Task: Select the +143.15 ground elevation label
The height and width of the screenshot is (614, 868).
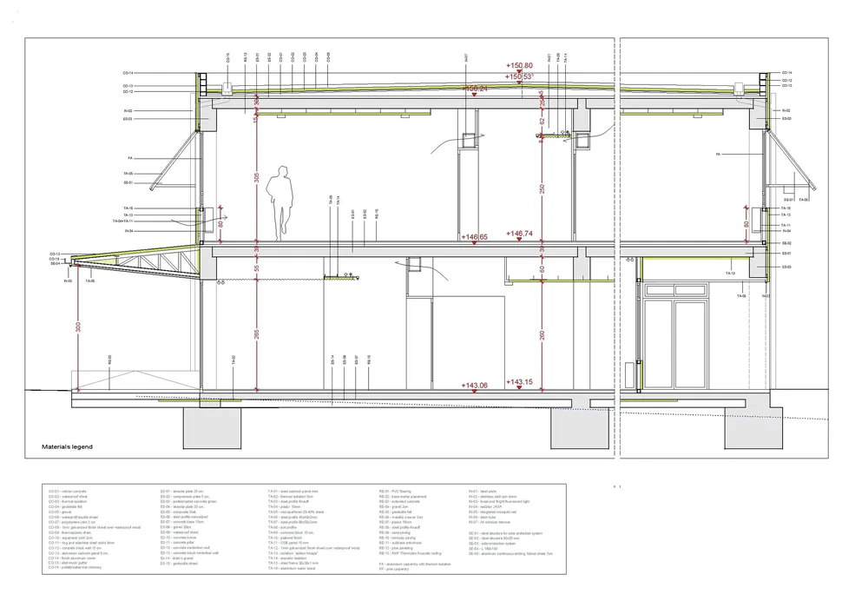Action: (x=519, y=382)
